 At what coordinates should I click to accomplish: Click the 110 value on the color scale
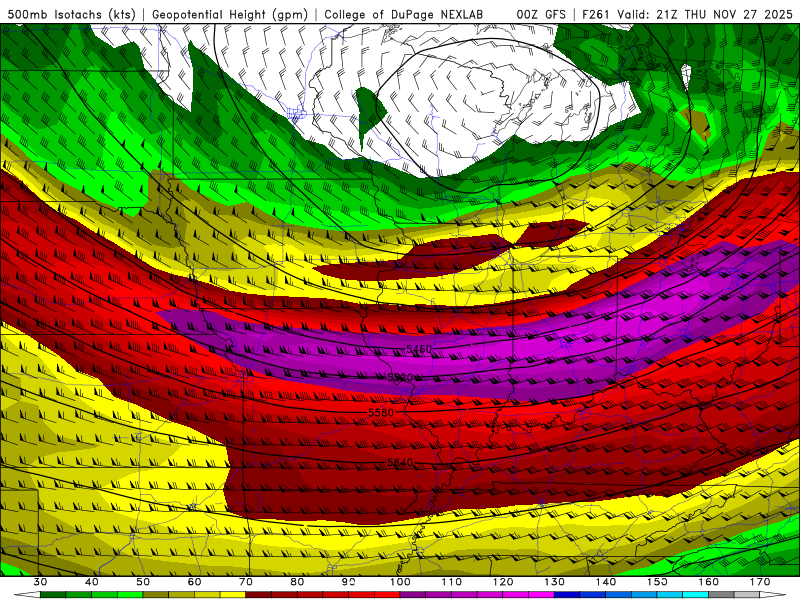452,582
